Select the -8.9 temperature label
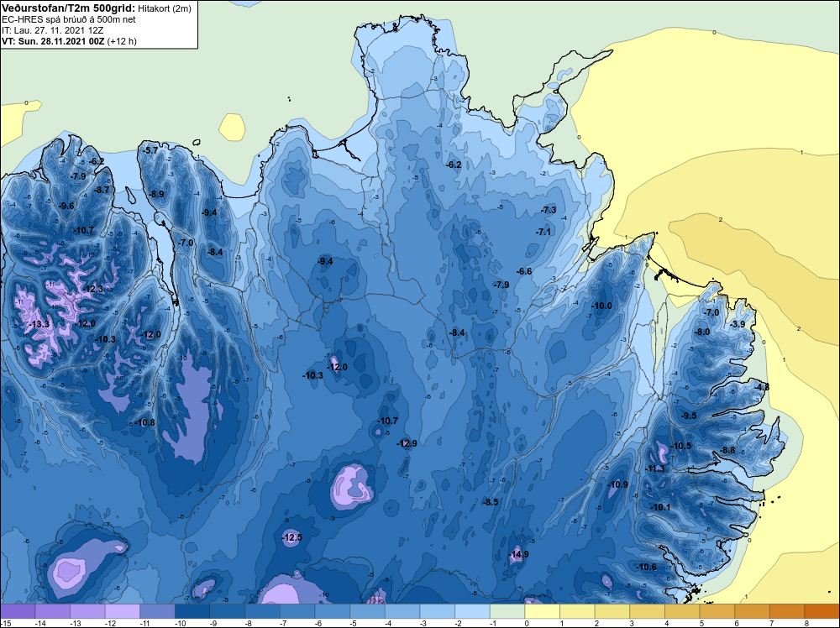840x628 pixels. point(157,194)
